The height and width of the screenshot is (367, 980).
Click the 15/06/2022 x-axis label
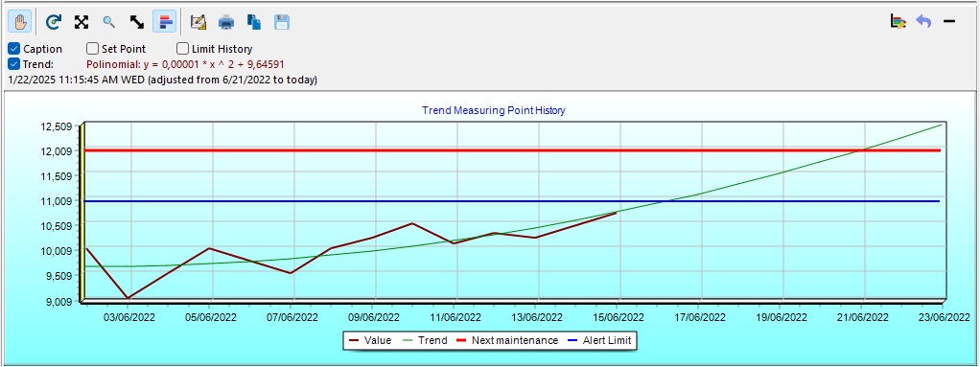pyautogui.click(x=618, y=317)
